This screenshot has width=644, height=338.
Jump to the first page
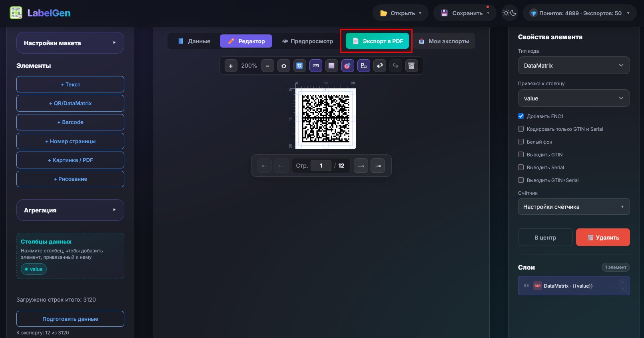pyautogui.click(x=264, y=166)
